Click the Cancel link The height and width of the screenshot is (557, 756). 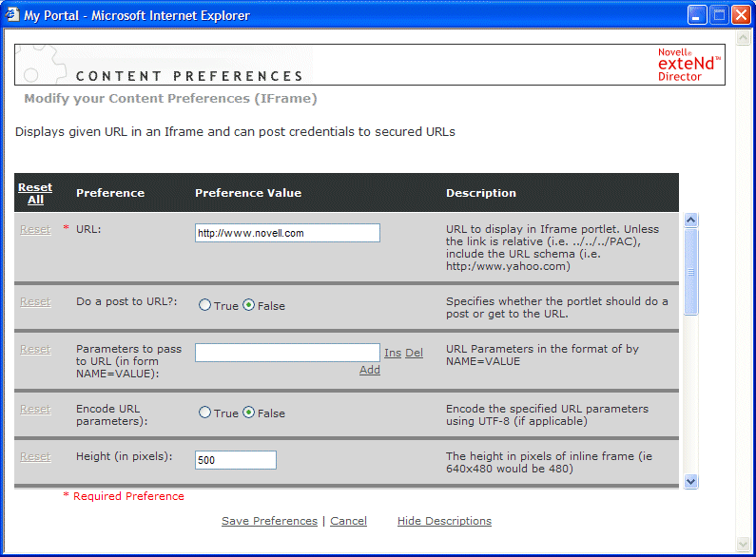pyautogui.click(x=348, y=521)
